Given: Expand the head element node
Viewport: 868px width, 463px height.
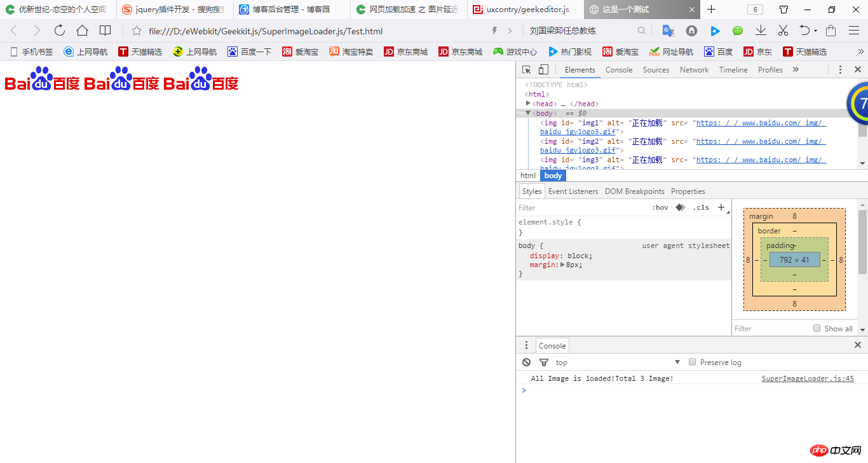Looking at the screenshot, I should point(528,103).
